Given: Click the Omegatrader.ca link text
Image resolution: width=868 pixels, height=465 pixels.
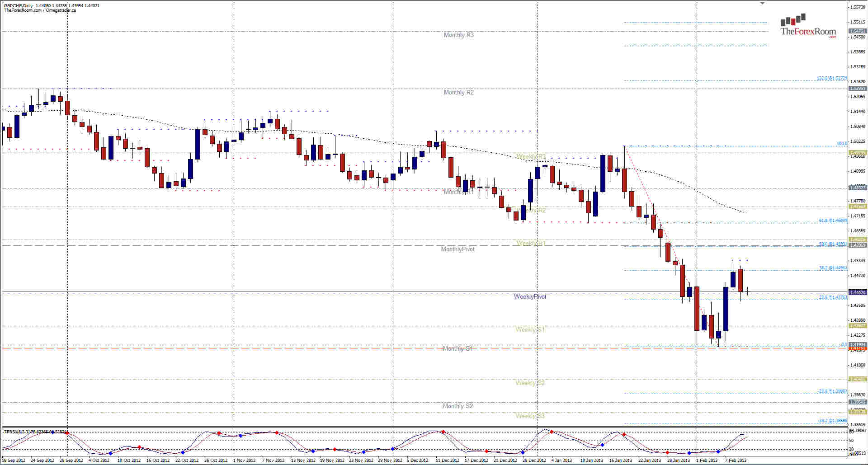Looking at the screenshot, I should pyautogui.click(x=61, y=10).
